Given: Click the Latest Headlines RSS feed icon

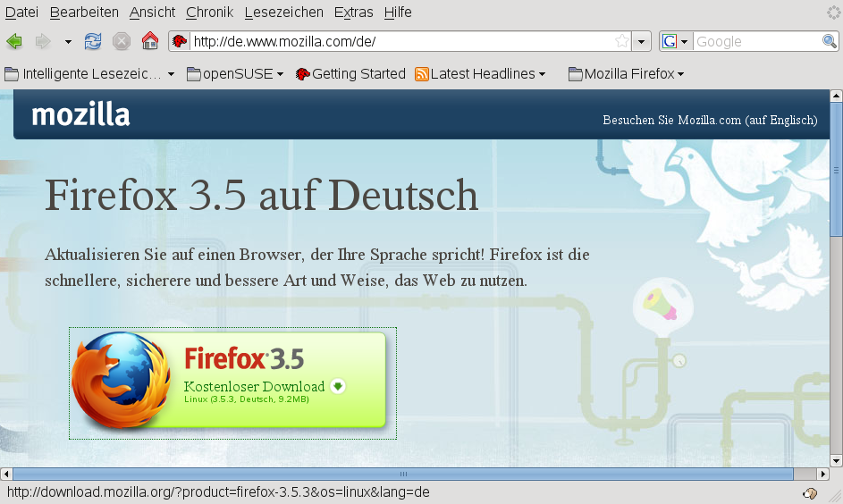Looking at the screenshot, I should coord(422,74).
